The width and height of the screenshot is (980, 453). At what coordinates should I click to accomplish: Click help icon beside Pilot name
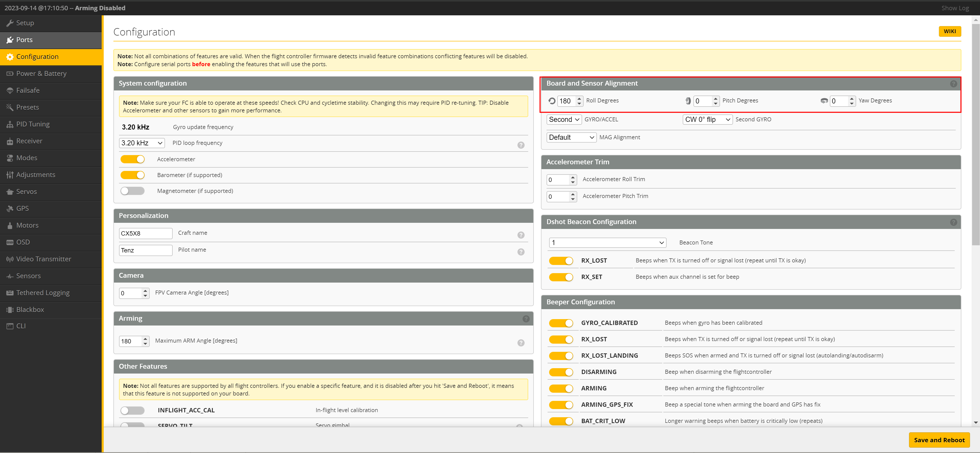point(521,252)
